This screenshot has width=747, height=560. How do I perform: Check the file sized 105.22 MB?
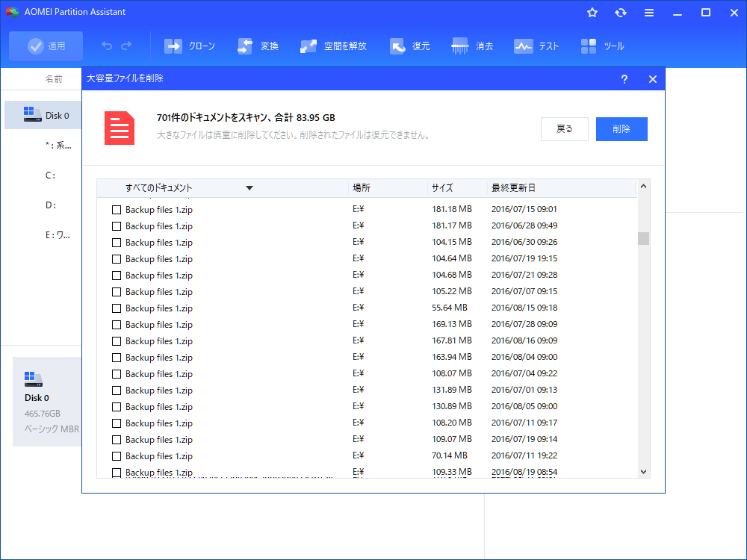coord(117,292)
